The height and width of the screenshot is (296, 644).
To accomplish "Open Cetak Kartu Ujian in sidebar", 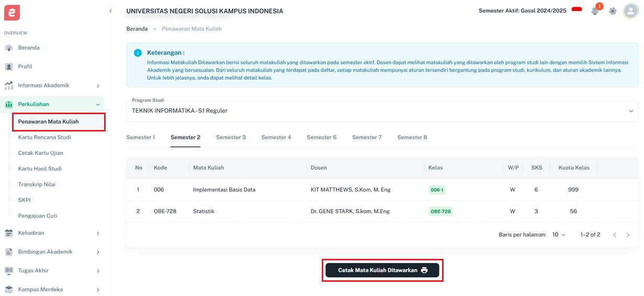I will [41, 153].
